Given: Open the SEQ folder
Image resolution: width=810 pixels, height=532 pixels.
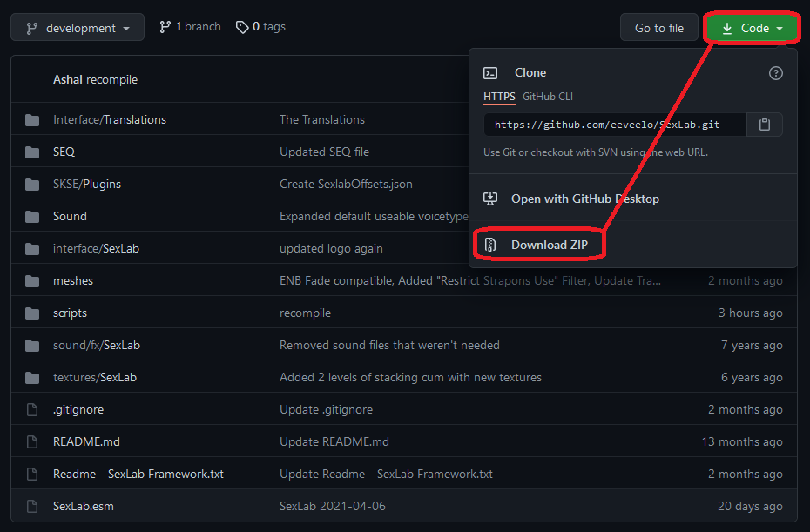Looking at the screenshot, I should 64,152.
